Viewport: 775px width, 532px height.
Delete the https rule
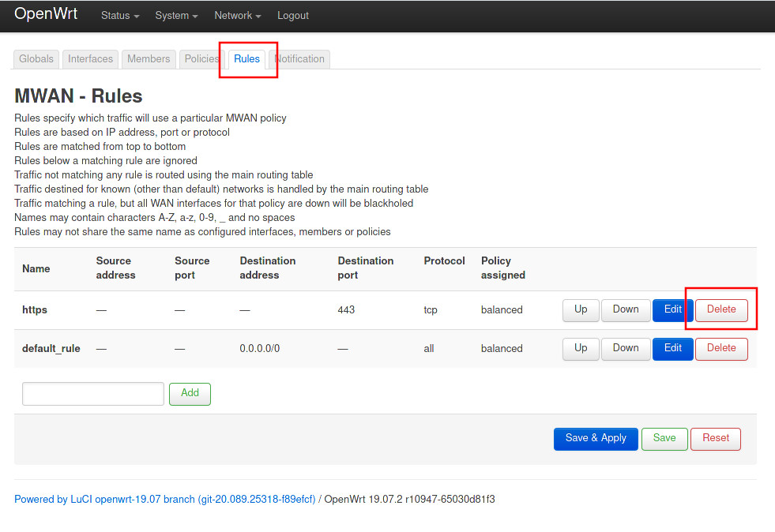point(721,309)
